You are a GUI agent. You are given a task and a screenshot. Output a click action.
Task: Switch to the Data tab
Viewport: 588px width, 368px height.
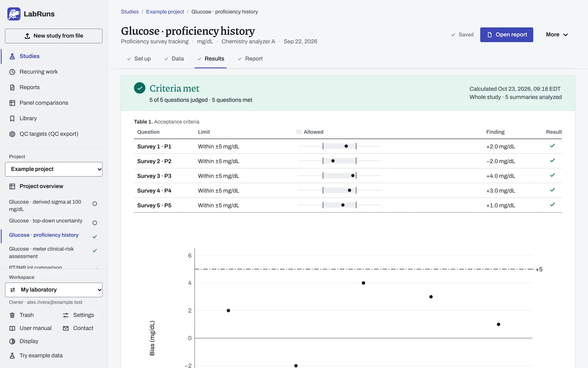(174, 59)
